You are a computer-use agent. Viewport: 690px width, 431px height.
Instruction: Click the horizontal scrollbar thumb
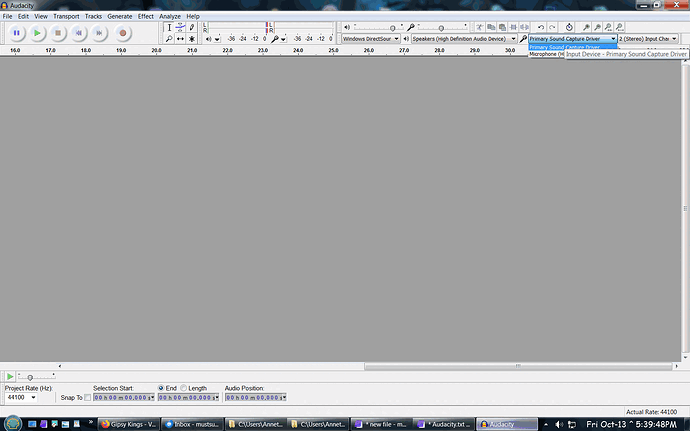(x=518, y=366)
